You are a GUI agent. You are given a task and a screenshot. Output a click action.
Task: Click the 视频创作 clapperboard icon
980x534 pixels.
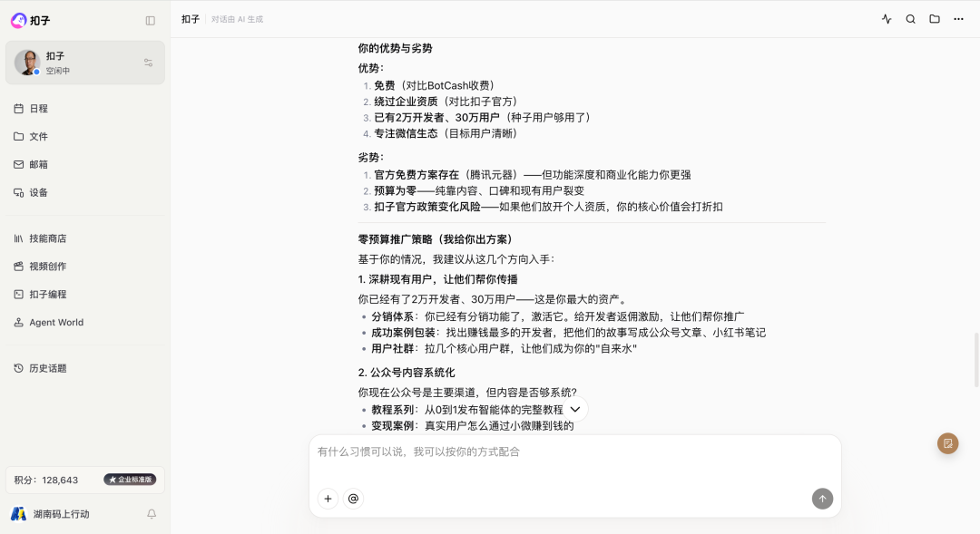click(x=19, y=266)
